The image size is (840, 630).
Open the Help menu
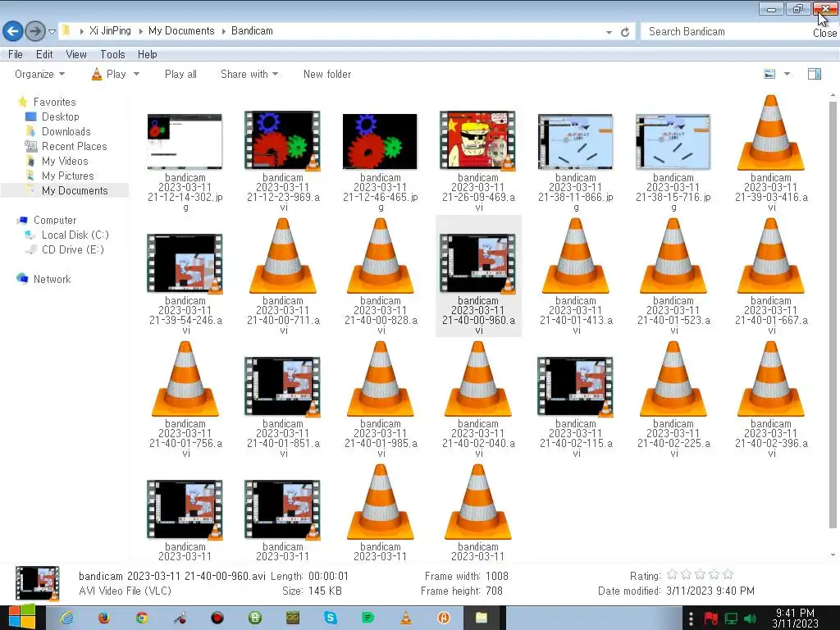(148, 54)
